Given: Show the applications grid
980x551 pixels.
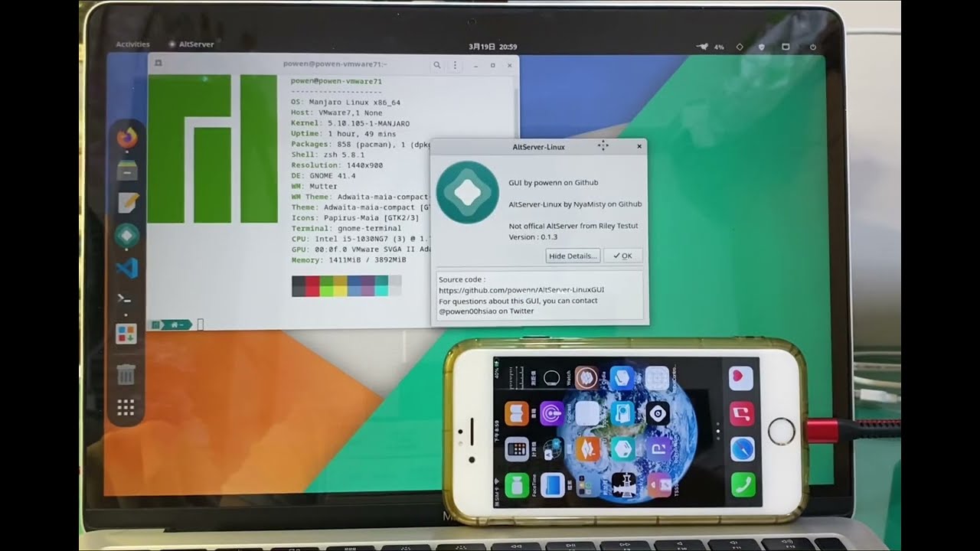Looking at the screenshot, I should click(126, 407).
